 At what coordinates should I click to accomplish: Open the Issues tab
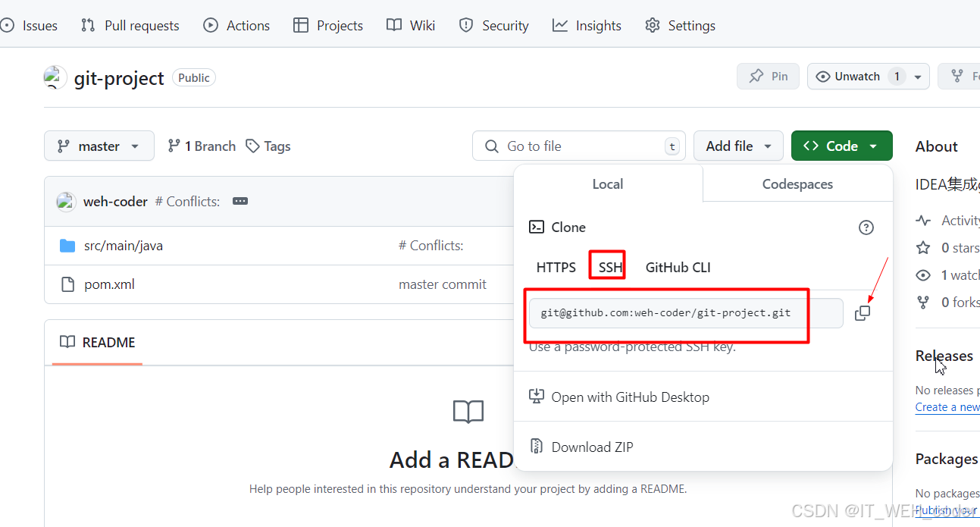pos(29,25)
